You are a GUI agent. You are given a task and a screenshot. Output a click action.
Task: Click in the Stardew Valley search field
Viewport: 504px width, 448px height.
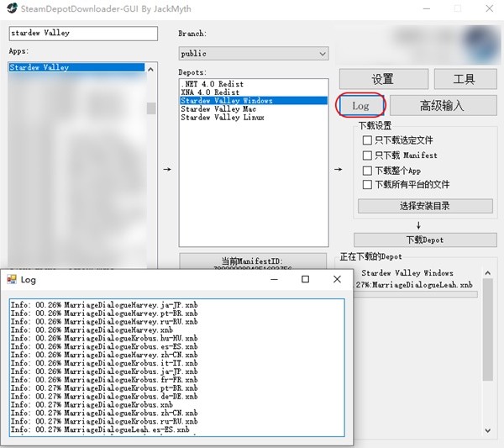click(x=83, y=33)
